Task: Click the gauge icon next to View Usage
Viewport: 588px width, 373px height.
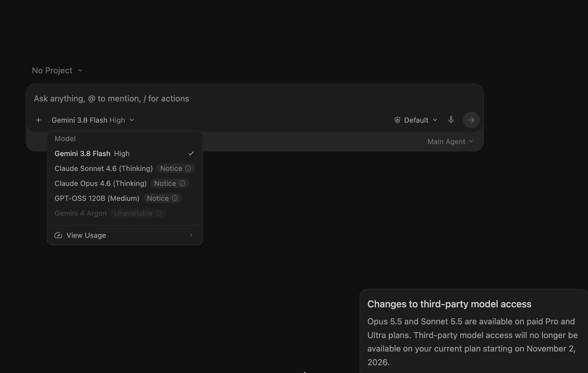Action: click(x=58, y=235)
